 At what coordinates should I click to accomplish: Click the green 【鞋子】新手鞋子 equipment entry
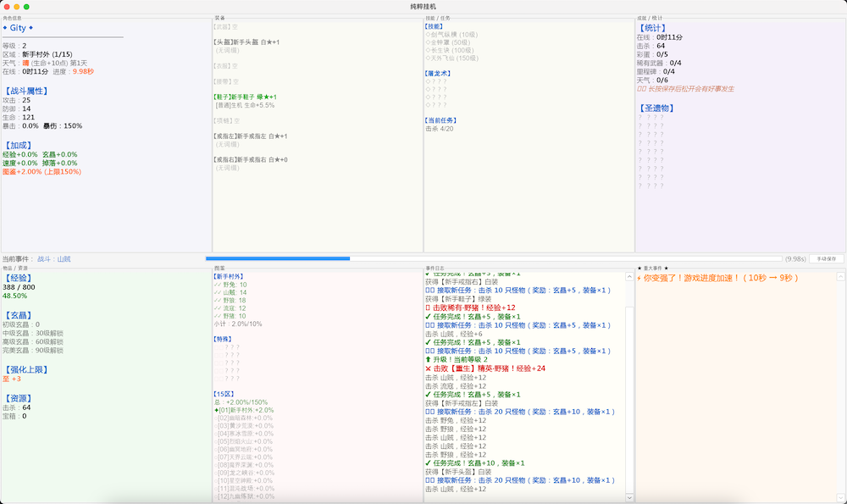[246, 97]
